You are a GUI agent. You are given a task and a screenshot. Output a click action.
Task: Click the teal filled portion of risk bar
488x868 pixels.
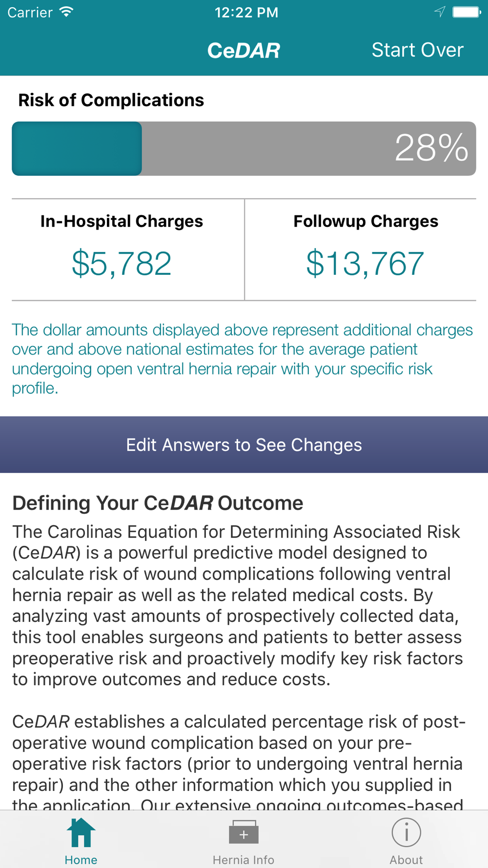(77, 148)
